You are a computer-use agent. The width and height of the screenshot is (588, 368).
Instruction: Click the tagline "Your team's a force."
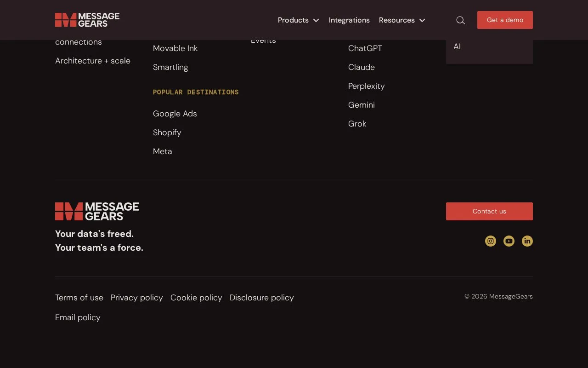99,247
